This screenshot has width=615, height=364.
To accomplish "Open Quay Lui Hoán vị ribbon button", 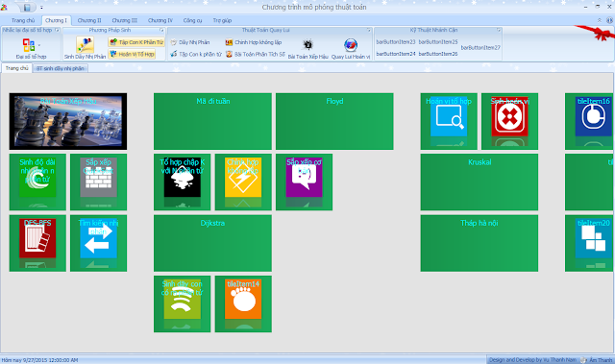I will pyautogui.click(x=351, y=49).
